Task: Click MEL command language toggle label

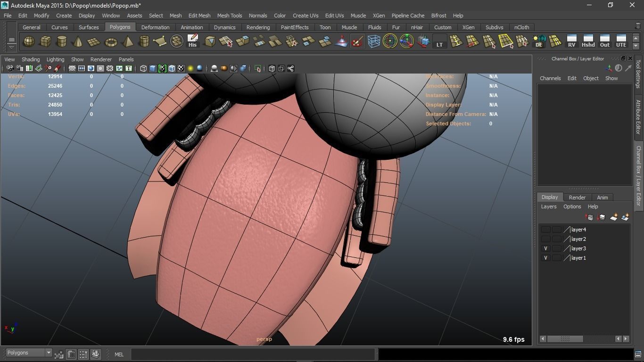Action: 119,354
